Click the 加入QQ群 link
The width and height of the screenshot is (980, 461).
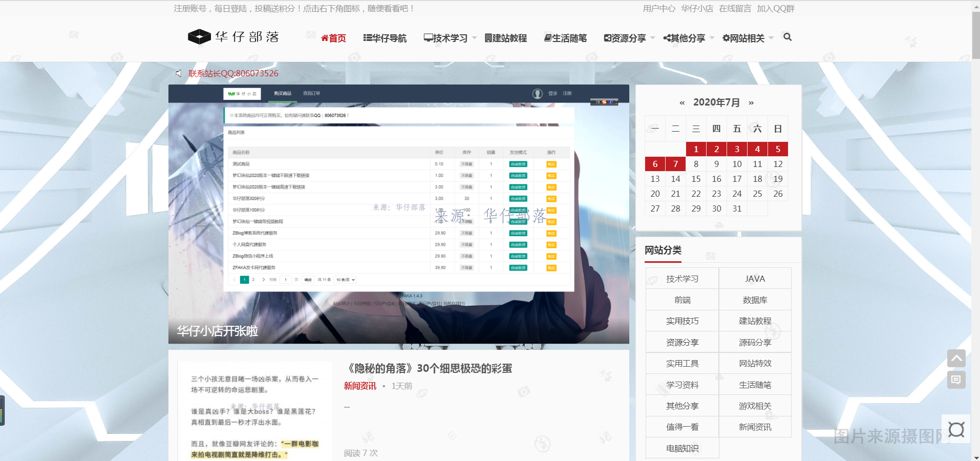click(776, 8)
